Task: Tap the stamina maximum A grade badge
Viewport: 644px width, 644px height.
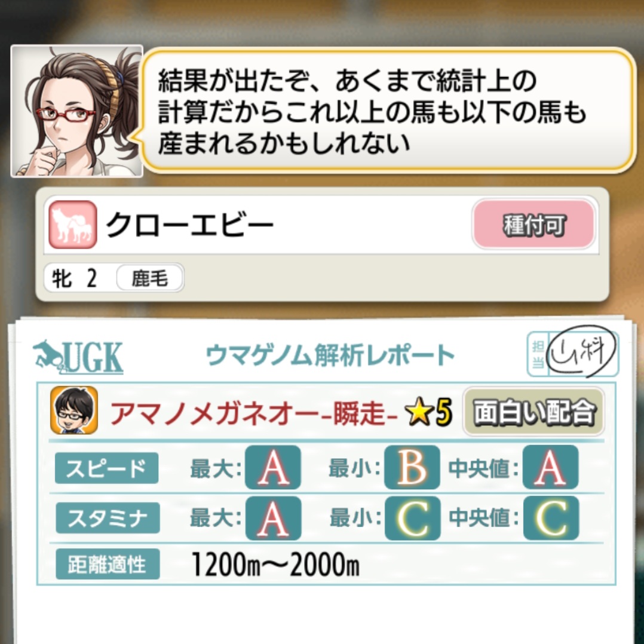Action: [x=273, y=518]
